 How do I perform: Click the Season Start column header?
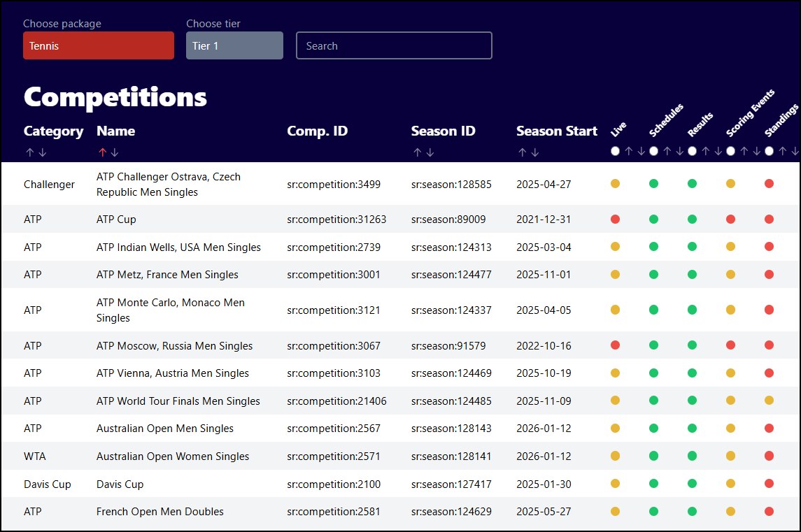[x=557, y=131]
